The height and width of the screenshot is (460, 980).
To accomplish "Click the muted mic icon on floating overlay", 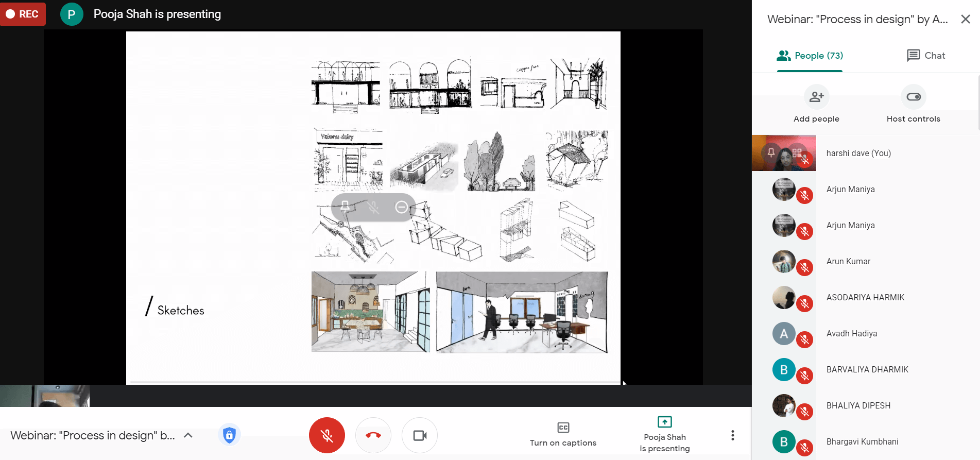I will coord(373,207).
